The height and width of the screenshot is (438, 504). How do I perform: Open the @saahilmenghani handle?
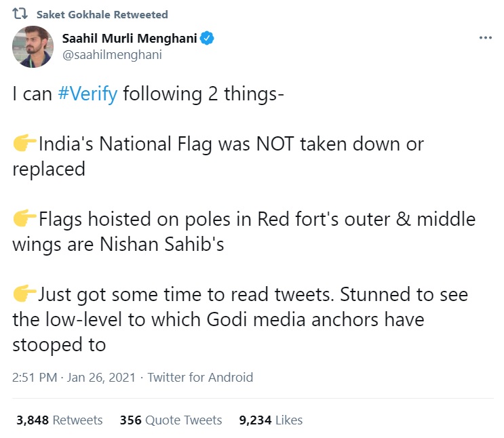pos(112,55)
